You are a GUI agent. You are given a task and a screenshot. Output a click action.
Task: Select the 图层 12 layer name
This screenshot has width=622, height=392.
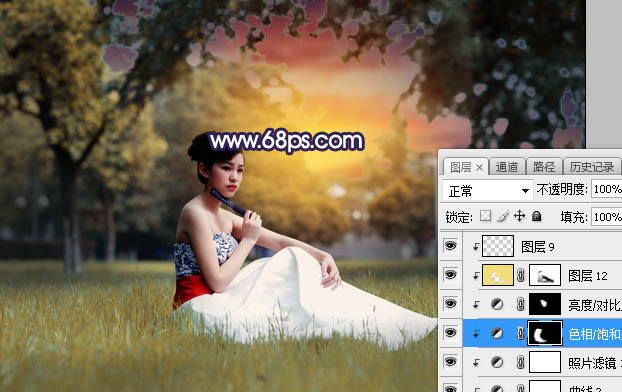pyautogui.click(x=588, y=276)
